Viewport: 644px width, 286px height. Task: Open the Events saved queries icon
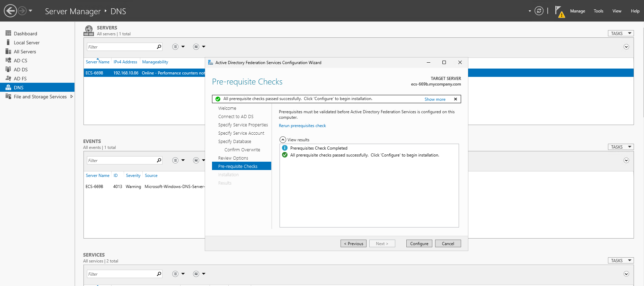[x=196, y=160]
